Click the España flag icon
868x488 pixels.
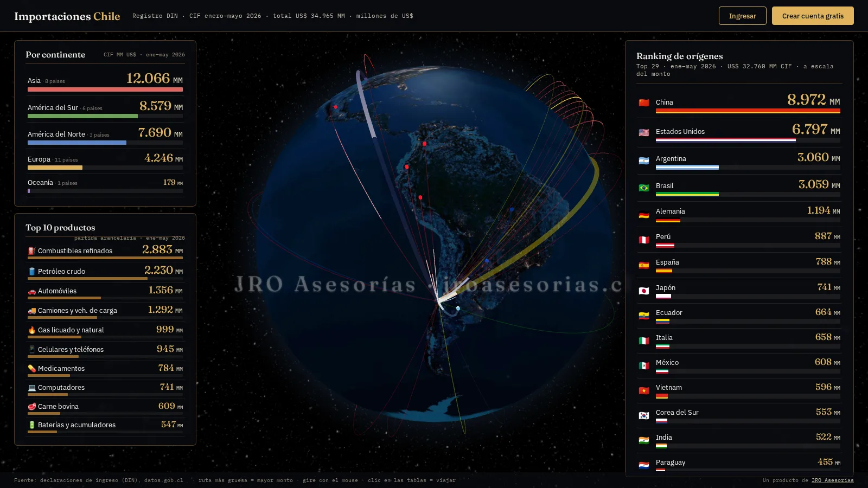tap(644, 265)
